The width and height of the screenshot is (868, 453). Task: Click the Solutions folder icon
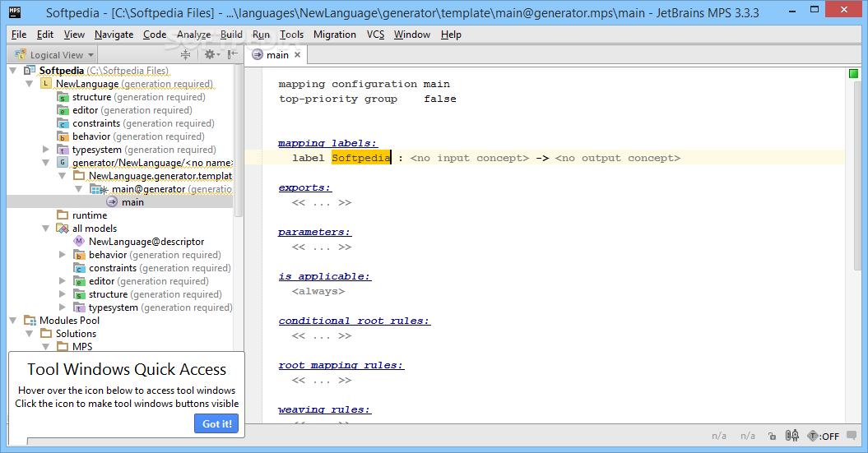47,334
